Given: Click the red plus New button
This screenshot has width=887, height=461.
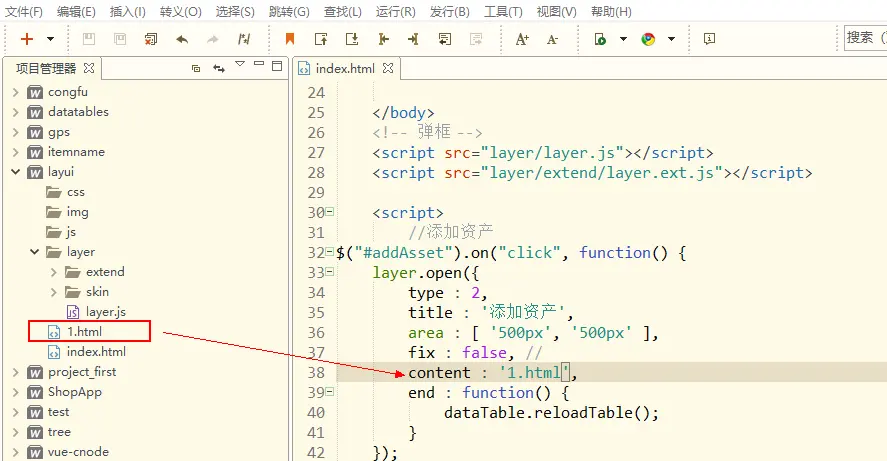Looking at the screenshot, I should coord(27,39).
